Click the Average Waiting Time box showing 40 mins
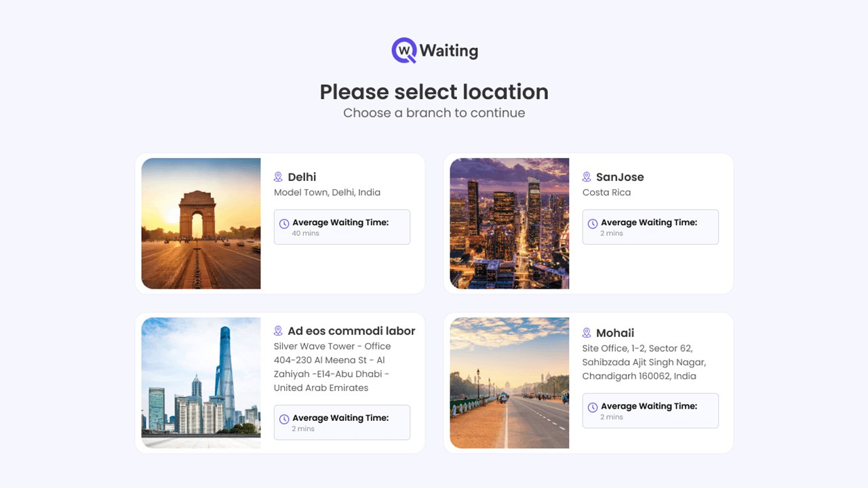This screenshot has width=868, height=488. (x=342, y=226)
